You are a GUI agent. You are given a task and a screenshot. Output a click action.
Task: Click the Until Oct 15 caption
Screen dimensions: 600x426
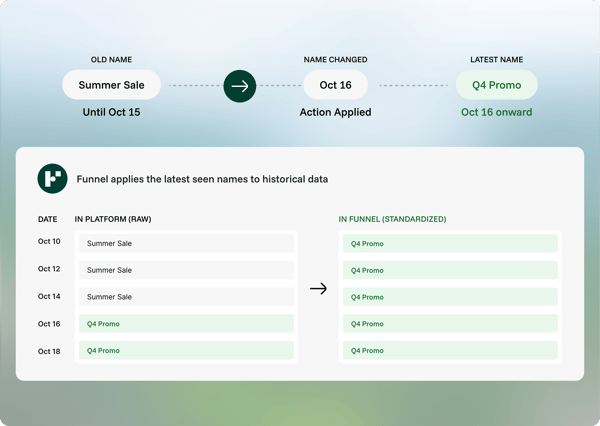tap(111, 112)
